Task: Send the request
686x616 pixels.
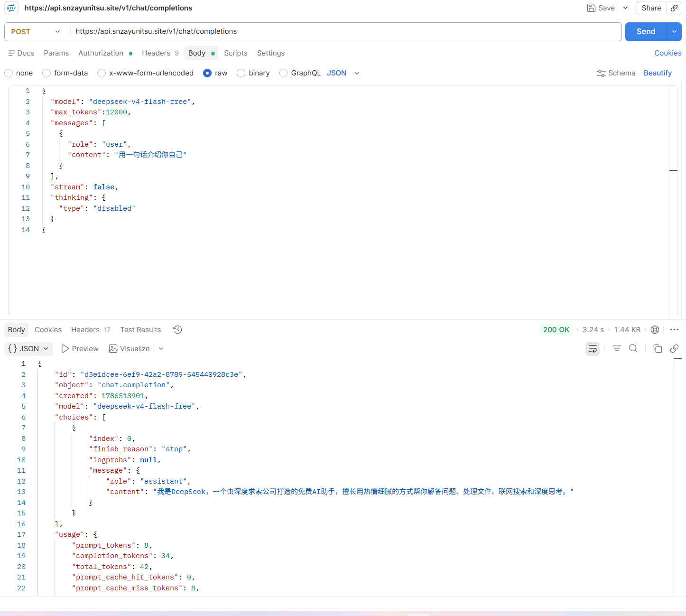Action: click(x=646, y=32)
